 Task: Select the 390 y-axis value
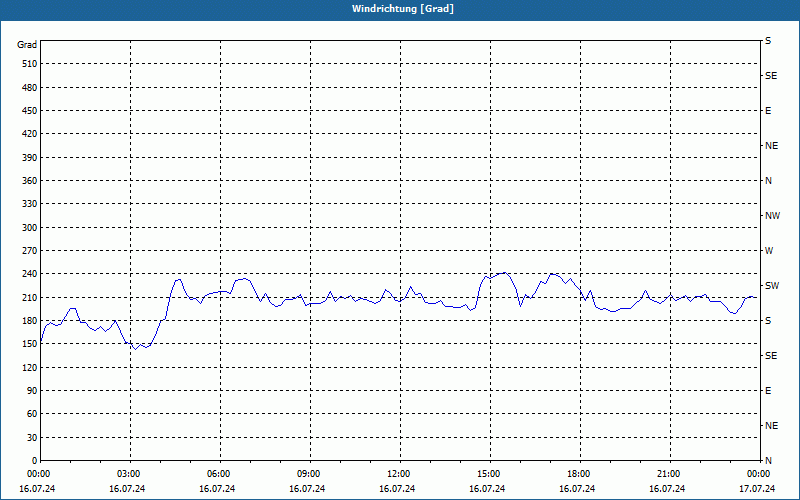[x=30, y=157]
